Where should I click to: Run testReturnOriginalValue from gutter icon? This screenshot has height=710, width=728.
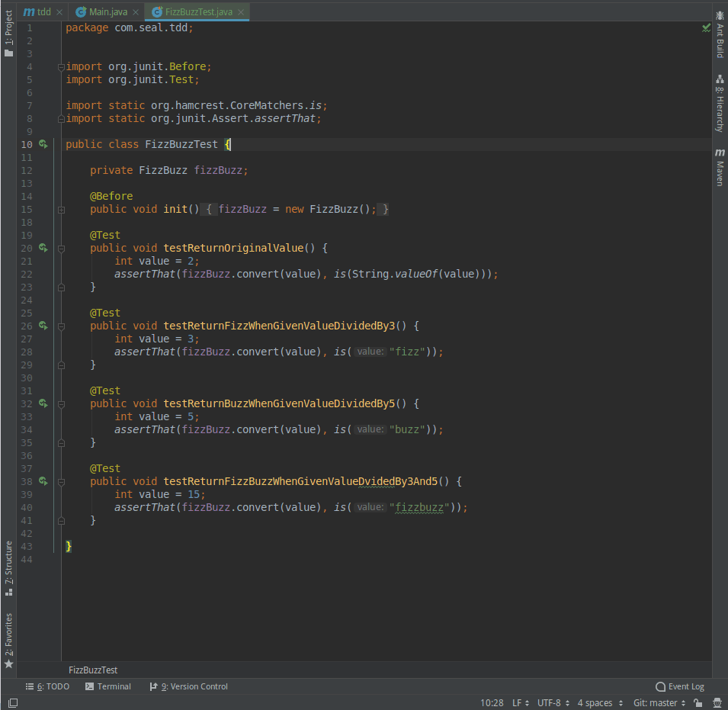pos(43,248)
